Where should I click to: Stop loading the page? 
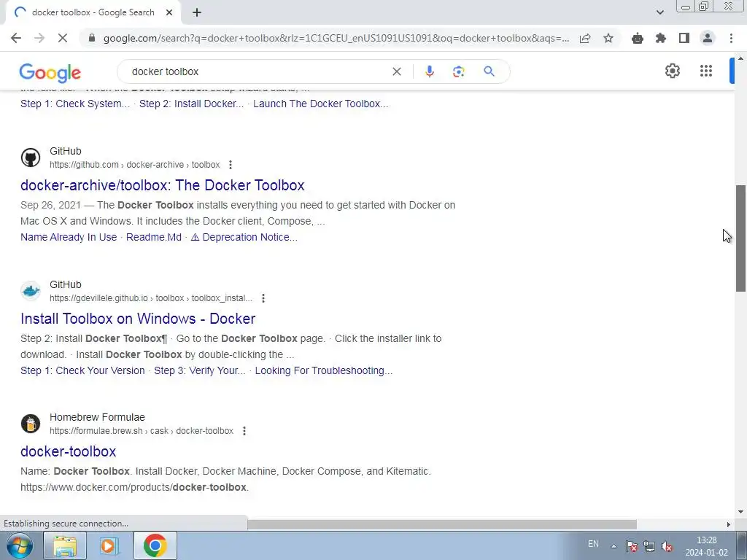(63, 38)
